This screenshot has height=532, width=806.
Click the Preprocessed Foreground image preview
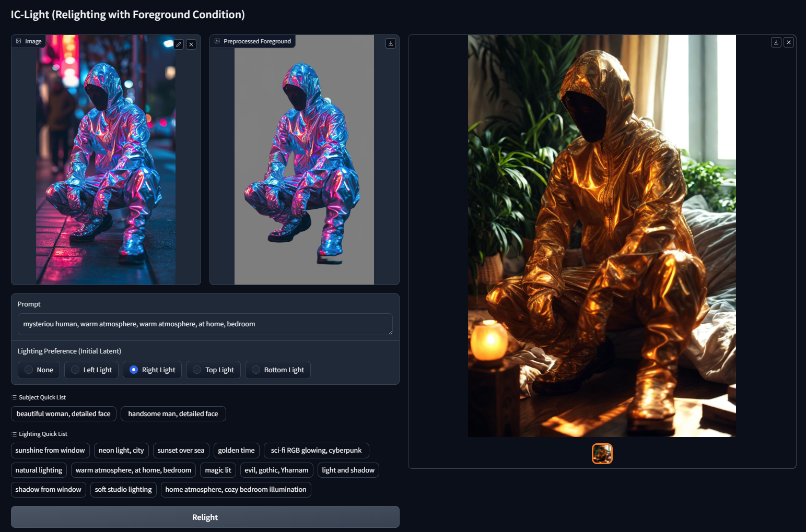pos(304,160)
